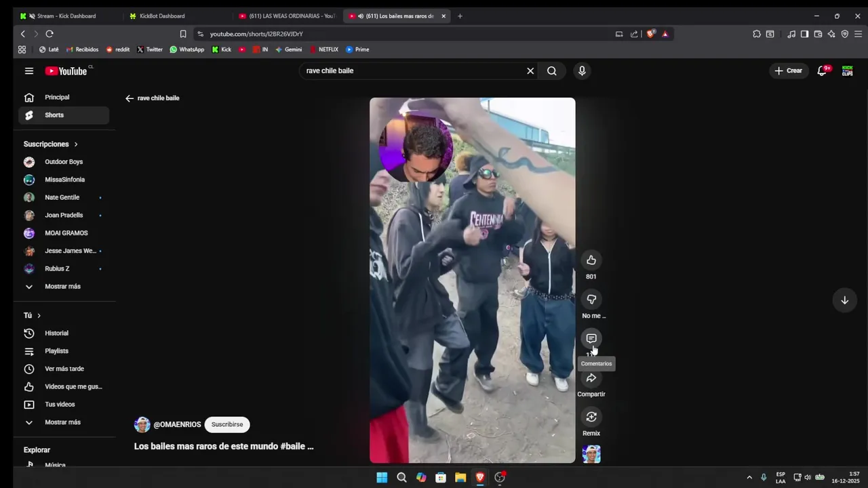Image resolution: width=868 pixels, height=488 pixels.
Task: Remix this short
Action: [x=591, y=417]
